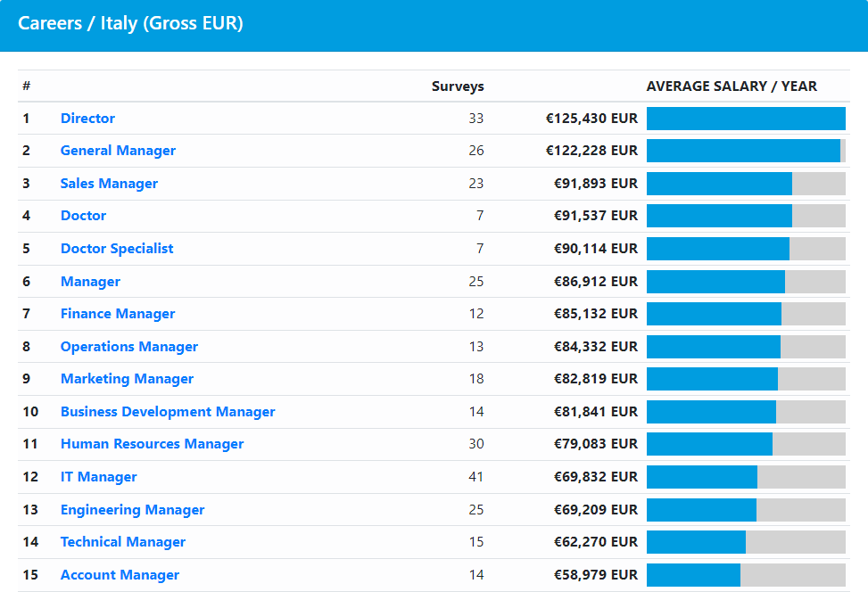The width and height of the screenshot is (868, 592).
Task: Click the Director salary bar
Action: (x=745, y=119)
